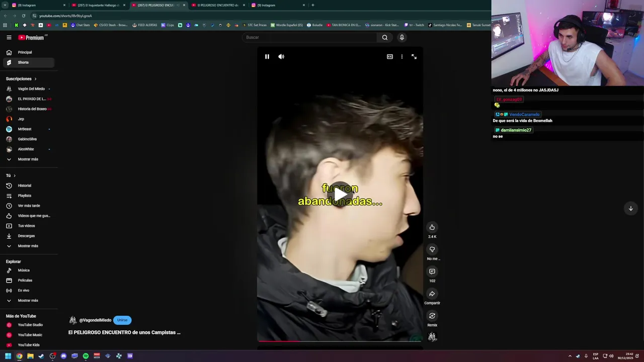This screenshot has height=362, width=644.
Task: Click the youtube.com address bar
Action: 252,16
